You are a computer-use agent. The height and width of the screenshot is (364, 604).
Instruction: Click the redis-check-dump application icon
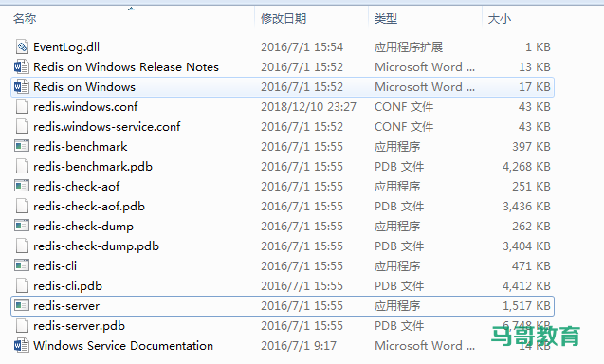point(22,227)
